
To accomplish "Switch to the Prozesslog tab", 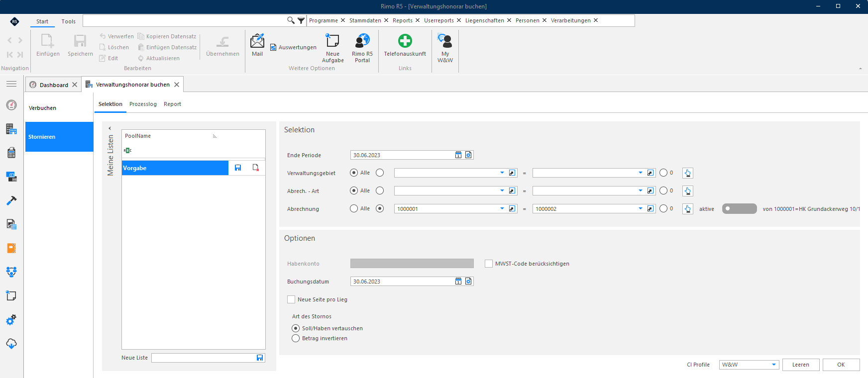I will tap(143, 104).
